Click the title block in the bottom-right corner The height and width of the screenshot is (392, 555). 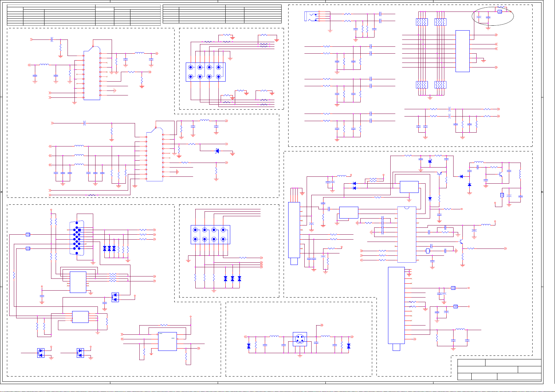[499, 370]
